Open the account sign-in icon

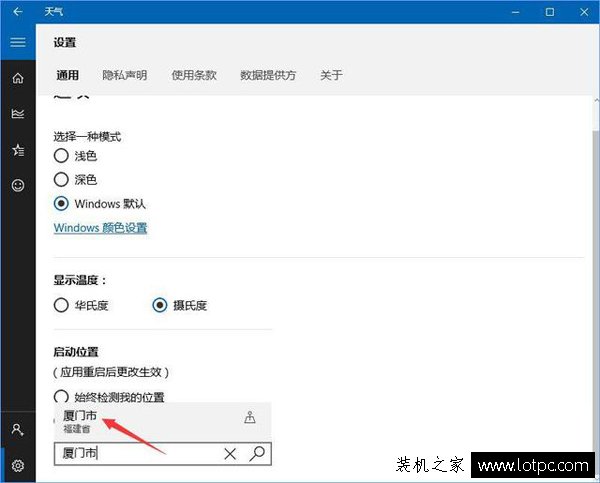(18, 430)
